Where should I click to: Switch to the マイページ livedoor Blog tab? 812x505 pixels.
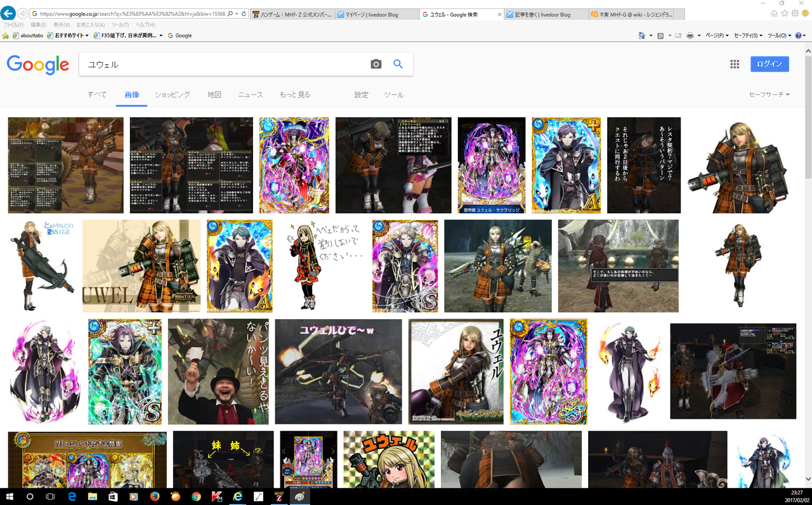pyautogui.click(x=376, y=15)
